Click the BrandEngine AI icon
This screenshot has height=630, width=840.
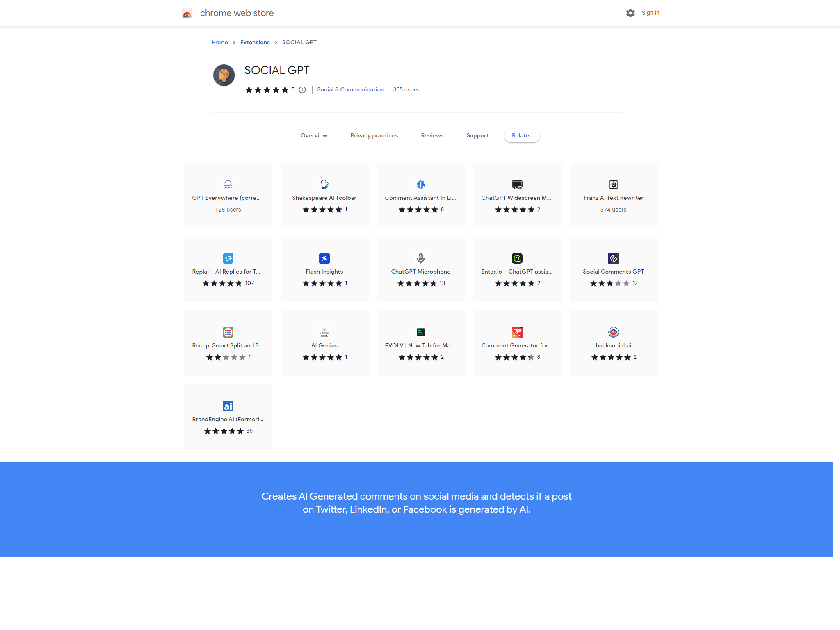click(x=228, y=406)
